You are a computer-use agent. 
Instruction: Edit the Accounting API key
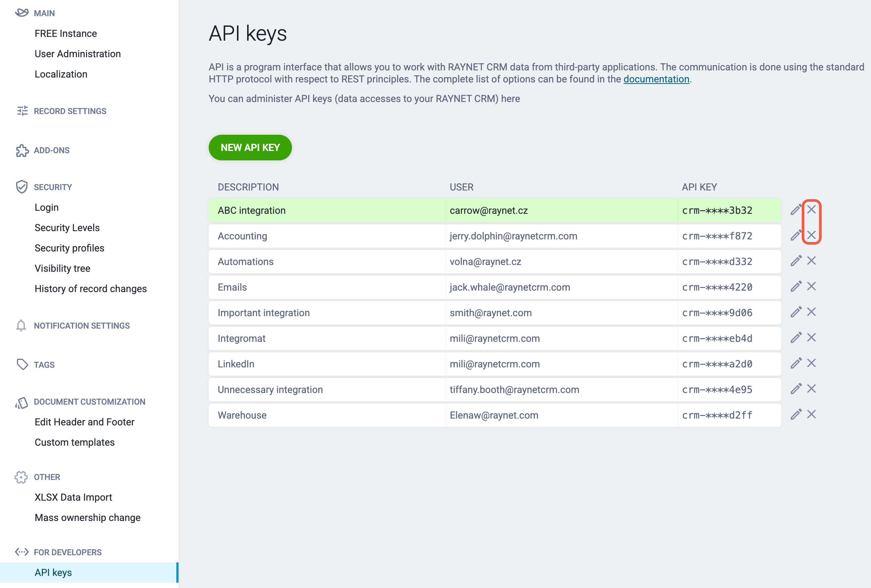796,235
